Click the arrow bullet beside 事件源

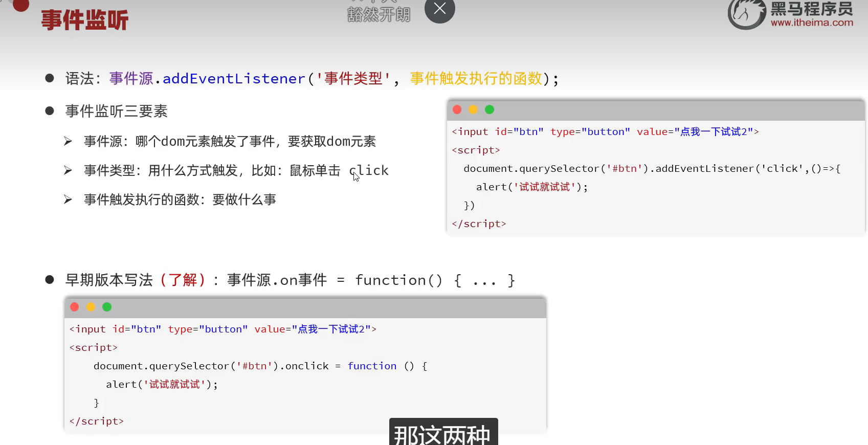(x=68, y=141)
